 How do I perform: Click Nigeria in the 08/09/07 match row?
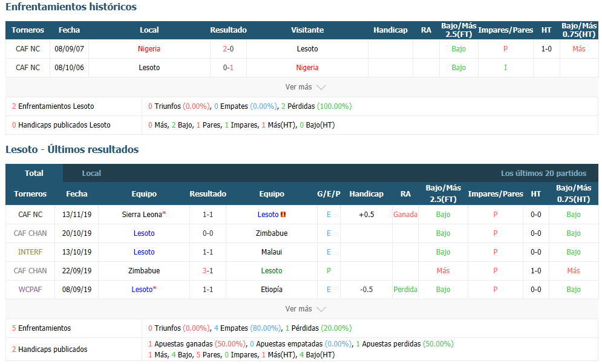[149, 49]
